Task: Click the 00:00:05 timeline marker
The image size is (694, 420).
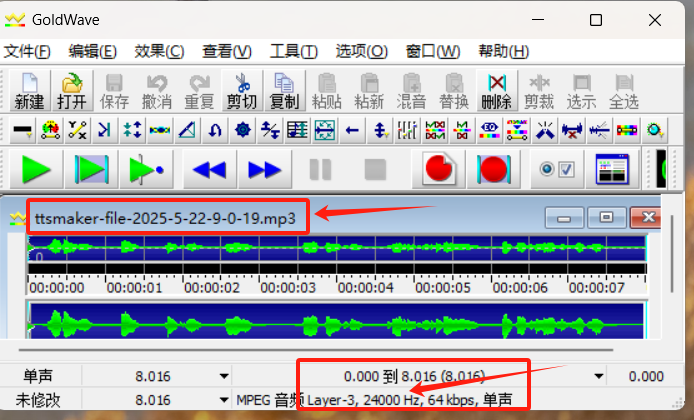Action: point(443,288)
